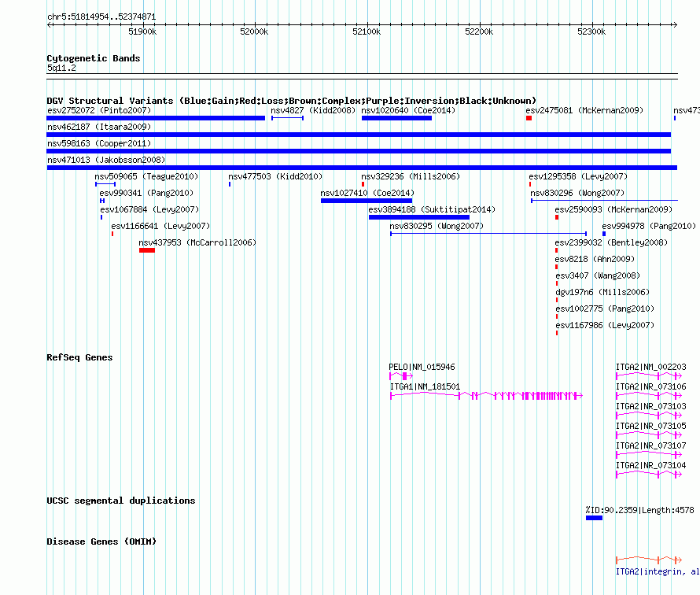Click the blue gain bar under esv2752072
The image size is (700, 595).
[156, 118]
